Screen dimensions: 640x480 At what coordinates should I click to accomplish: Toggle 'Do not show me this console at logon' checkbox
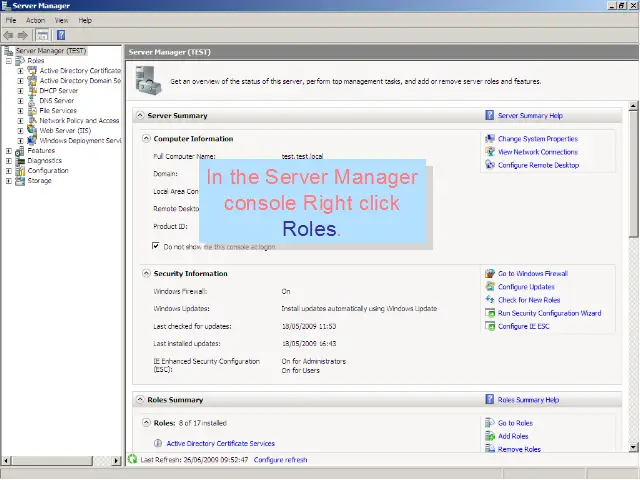tap(156, 246)
